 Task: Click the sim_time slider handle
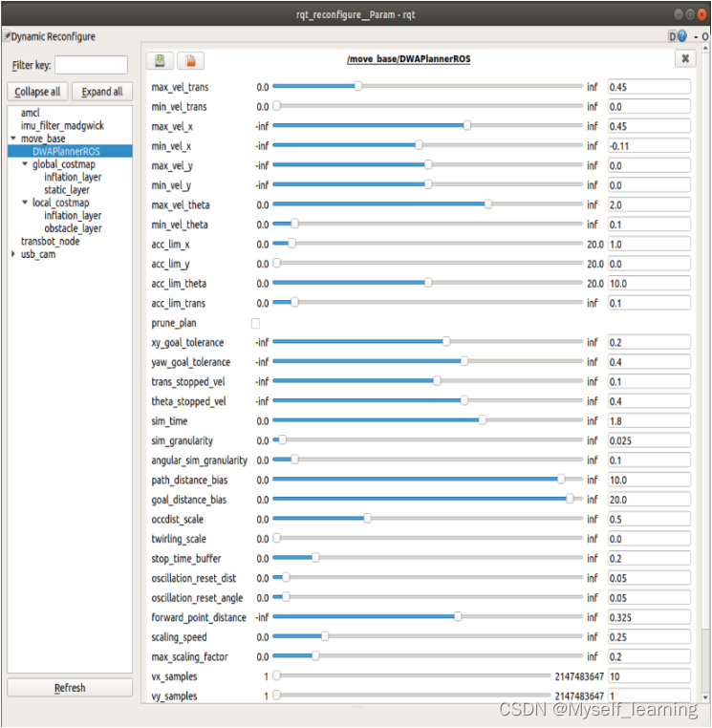click(483, 420)
